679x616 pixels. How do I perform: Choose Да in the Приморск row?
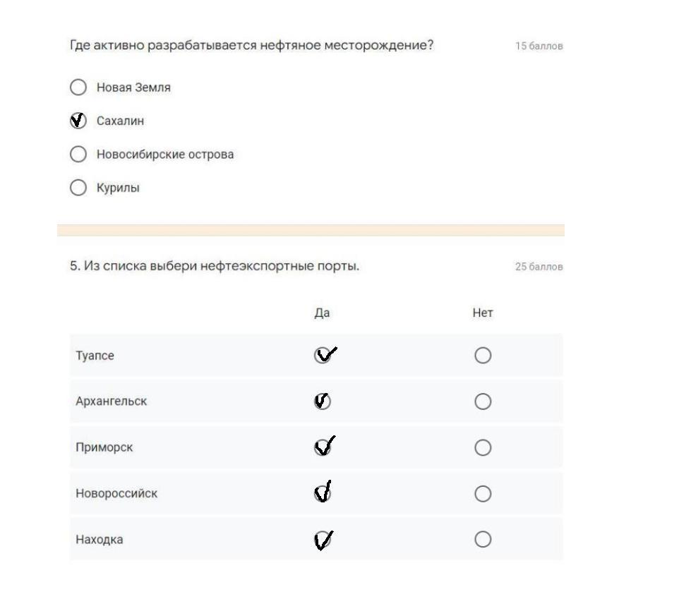(x=323, y=447)
